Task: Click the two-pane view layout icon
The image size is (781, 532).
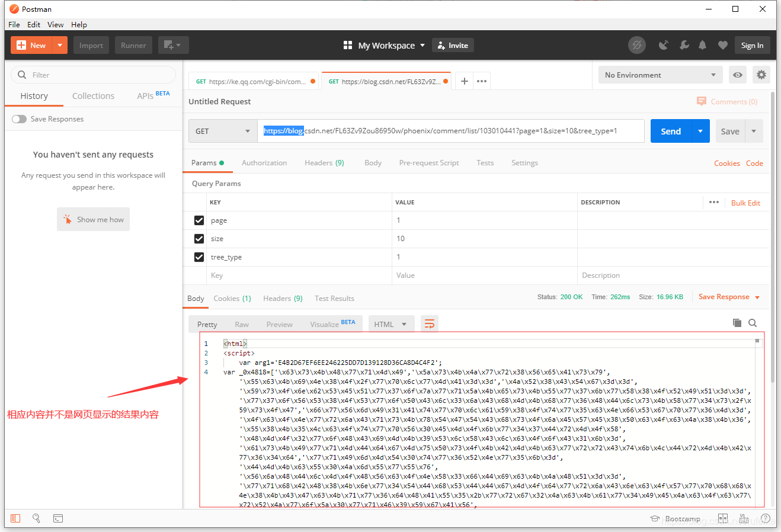Action: (x=723, y=518)
